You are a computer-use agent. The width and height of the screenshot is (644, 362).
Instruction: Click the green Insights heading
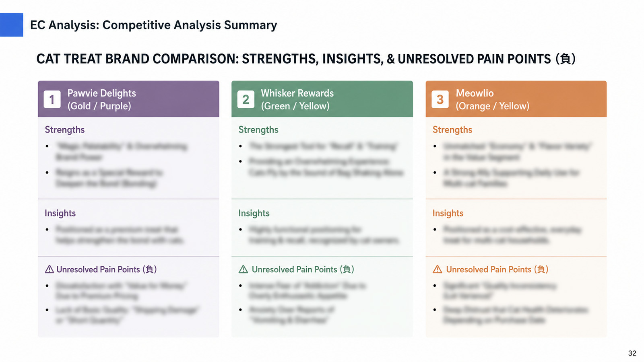point(254,213)
